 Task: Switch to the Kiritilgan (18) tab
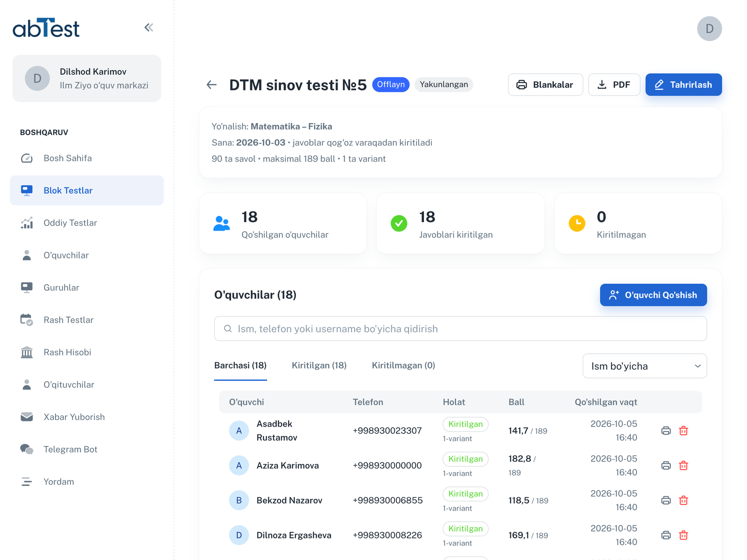tap(319, 365)
